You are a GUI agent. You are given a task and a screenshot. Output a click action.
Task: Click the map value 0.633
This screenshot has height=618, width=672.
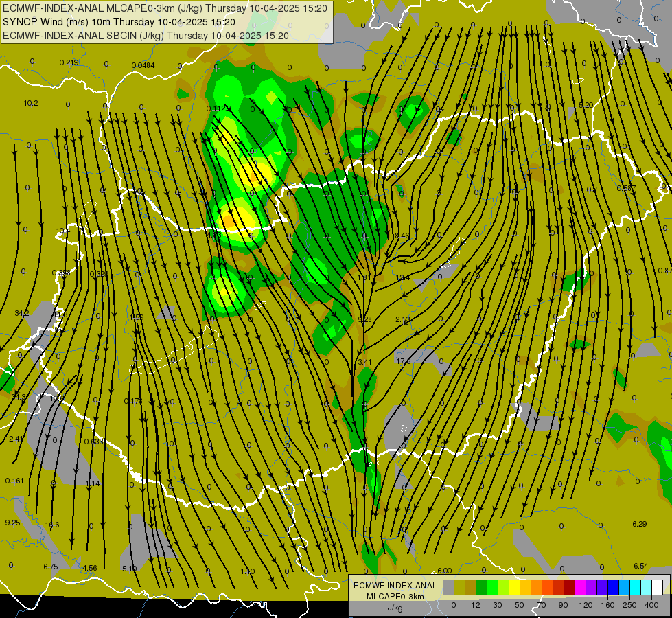tap(93, 442)
